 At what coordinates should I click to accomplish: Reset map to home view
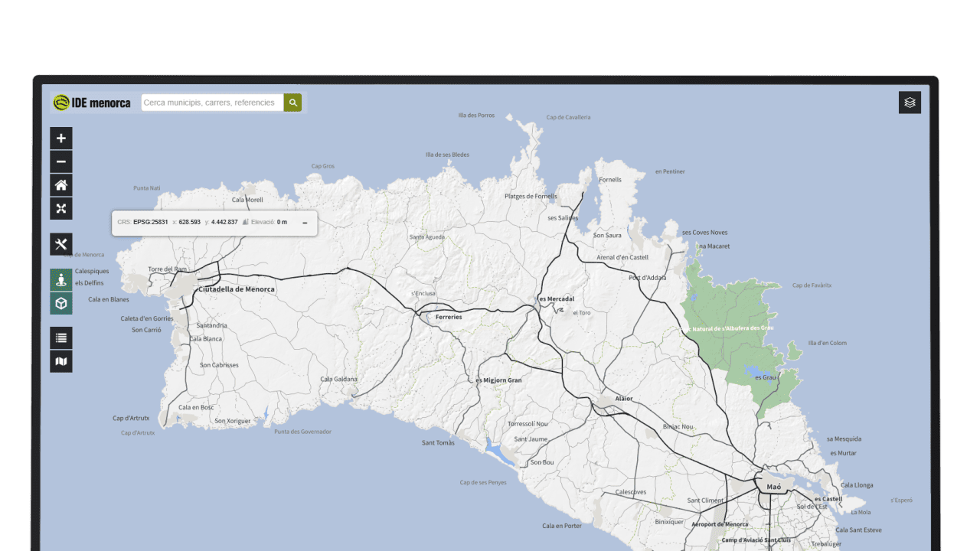[61, 185]
